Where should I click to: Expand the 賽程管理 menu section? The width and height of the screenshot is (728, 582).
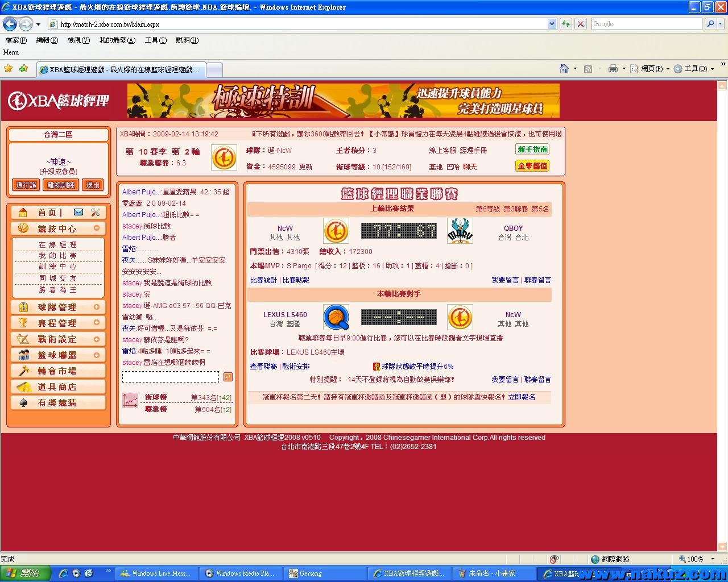[97, 322]
